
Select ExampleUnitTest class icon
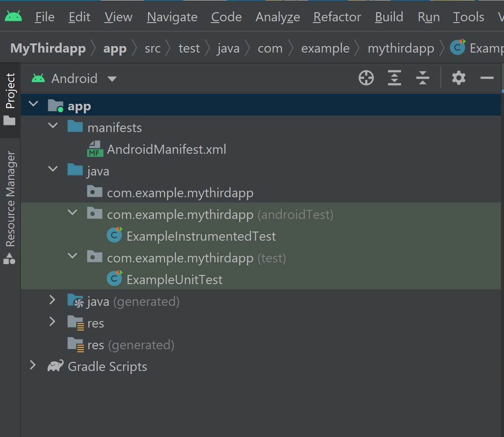[114, 278]
